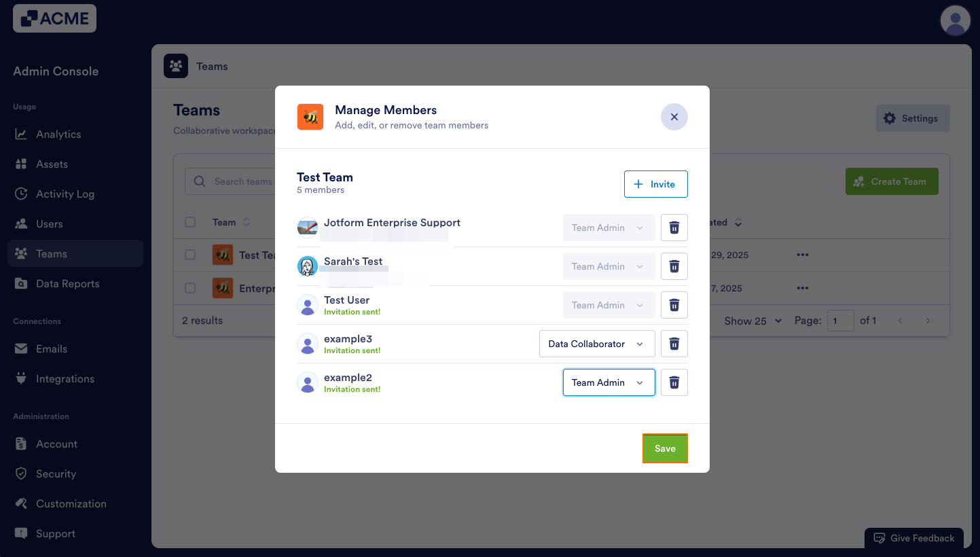Check the Test Team row checkbox
980x557 pixels.
190,255
